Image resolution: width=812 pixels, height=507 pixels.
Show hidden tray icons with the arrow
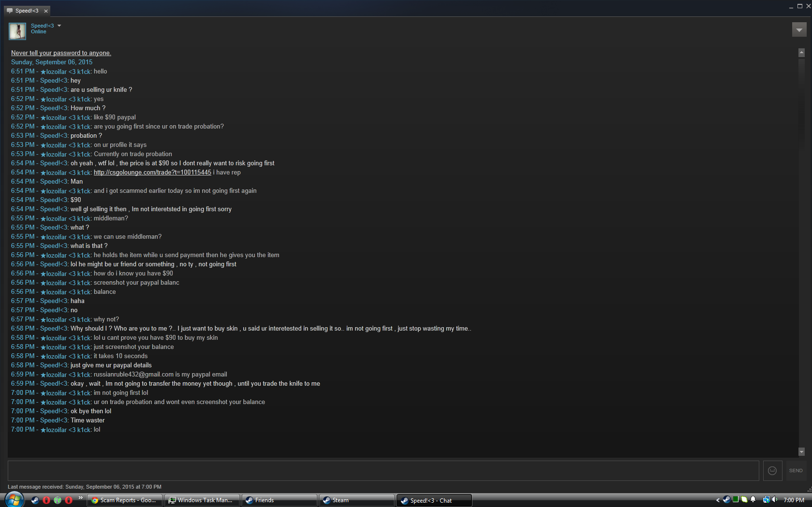tap(718, 500)
